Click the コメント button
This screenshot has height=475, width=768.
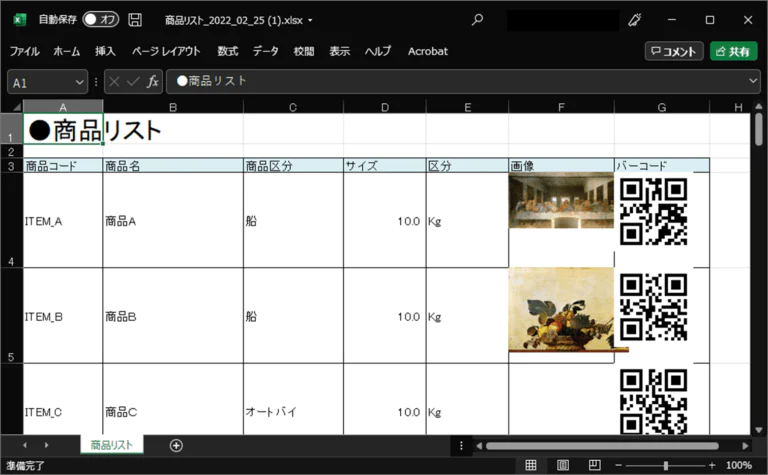(x=674, y=51)
